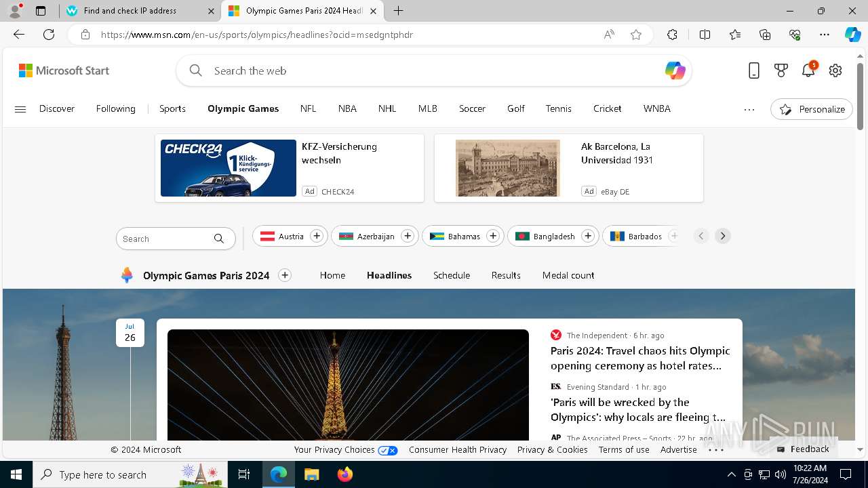Open a new browser tab
The height and width of the screenshot is (488, 868).
(x=399, y=11)
